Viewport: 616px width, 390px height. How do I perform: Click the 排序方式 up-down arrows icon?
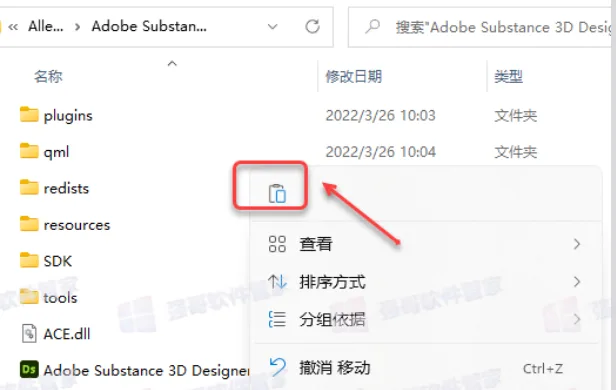coord(277,282)
